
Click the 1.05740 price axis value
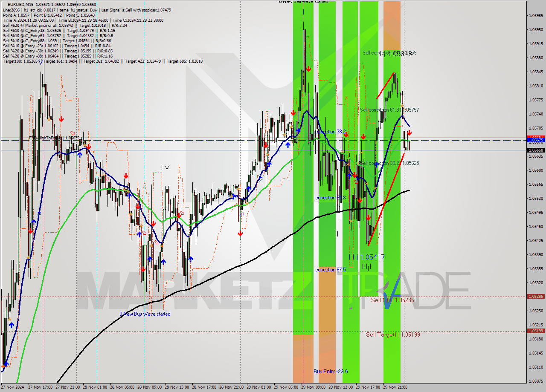[535, 114]
